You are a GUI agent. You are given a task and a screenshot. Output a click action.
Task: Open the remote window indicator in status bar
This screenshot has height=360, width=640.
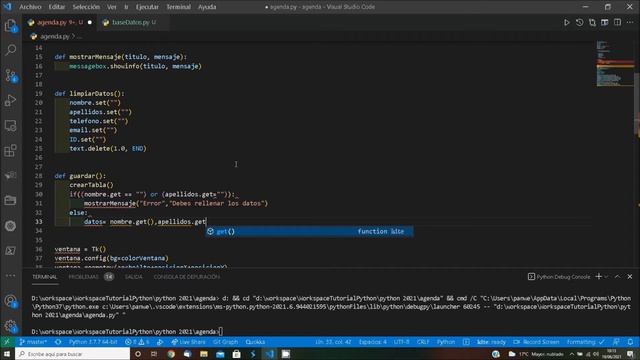(7, 342)
